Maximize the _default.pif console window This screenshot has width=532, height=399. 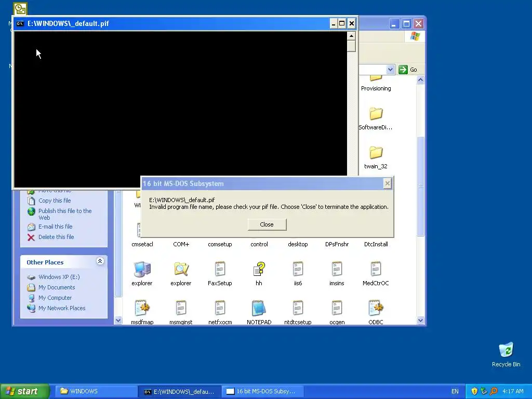tap(342, 23)
